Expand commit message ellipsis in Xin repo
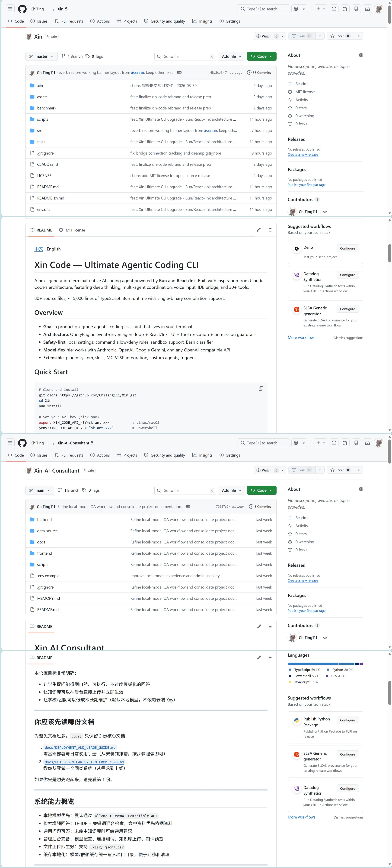The height and width of the screenshot is (868, 392). pyautogui.click(x=179, y=72)
